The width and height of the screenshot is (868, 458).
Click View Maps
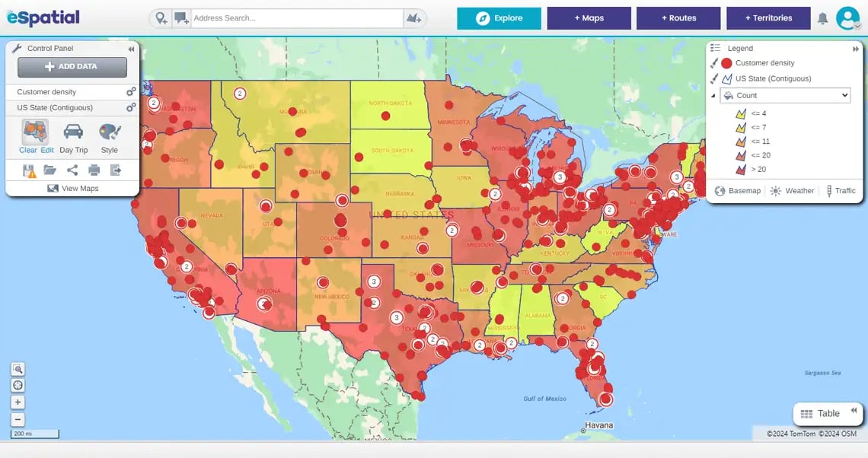tap(72, 188)
